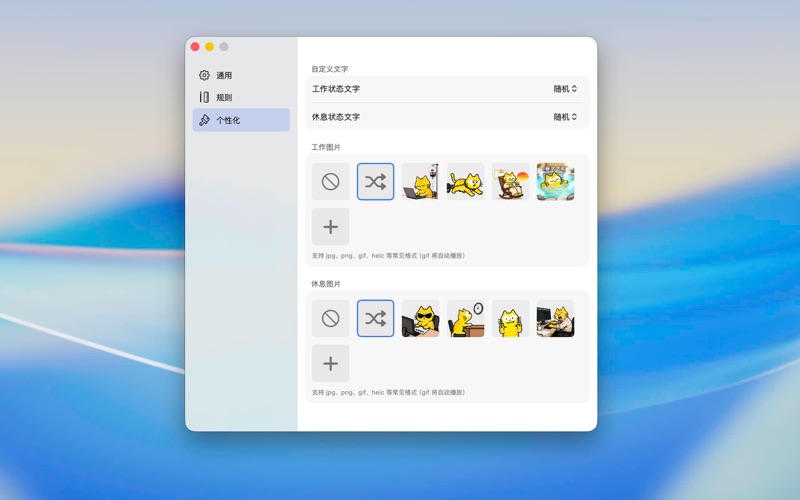Click the paintbrush icon beside 个性化
800x500 pixels.
click(x=204, y=120)
